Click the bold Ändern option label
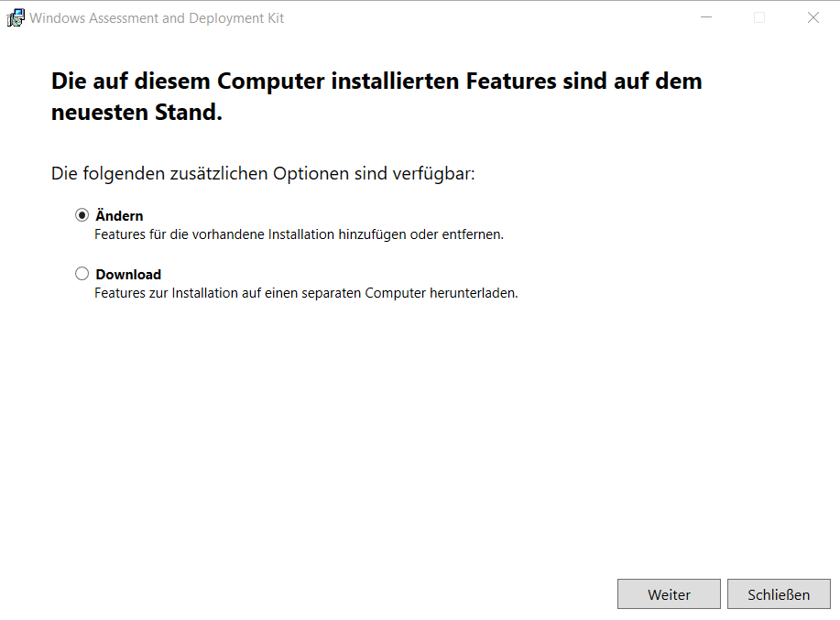 [119, 215]
